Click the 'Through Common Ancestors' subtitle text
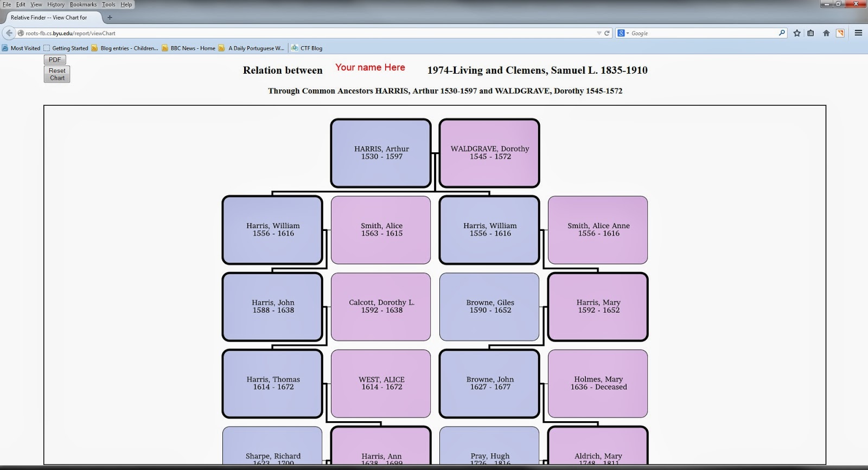 coord(320,91)
